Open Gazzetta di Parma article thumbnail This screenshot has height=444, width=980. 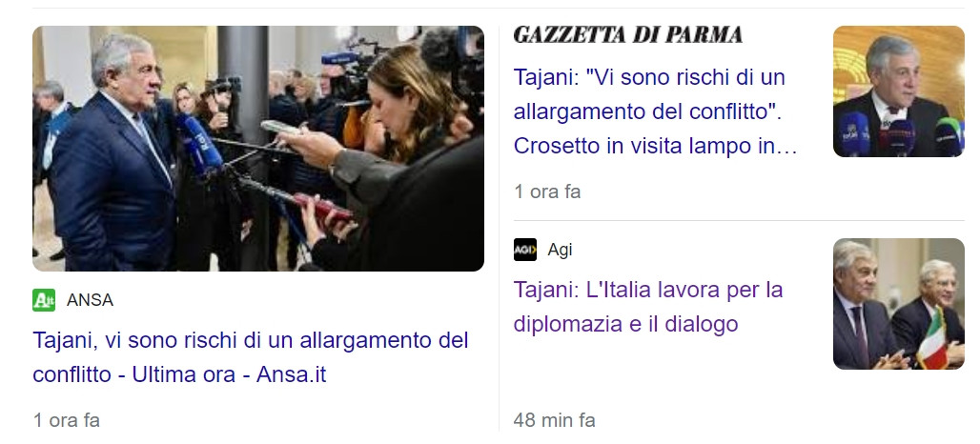click(x=899, y=91)
